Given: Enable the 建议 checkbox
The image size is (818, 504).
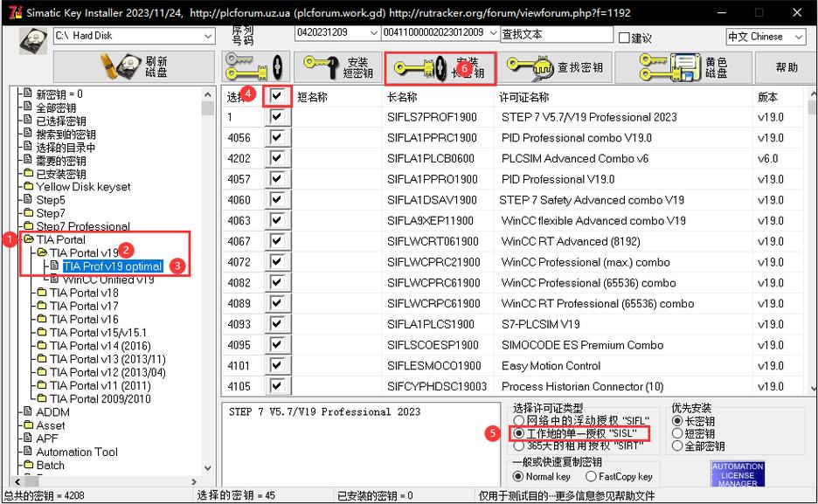Looking at the screenshot, I should pos(624,38).
